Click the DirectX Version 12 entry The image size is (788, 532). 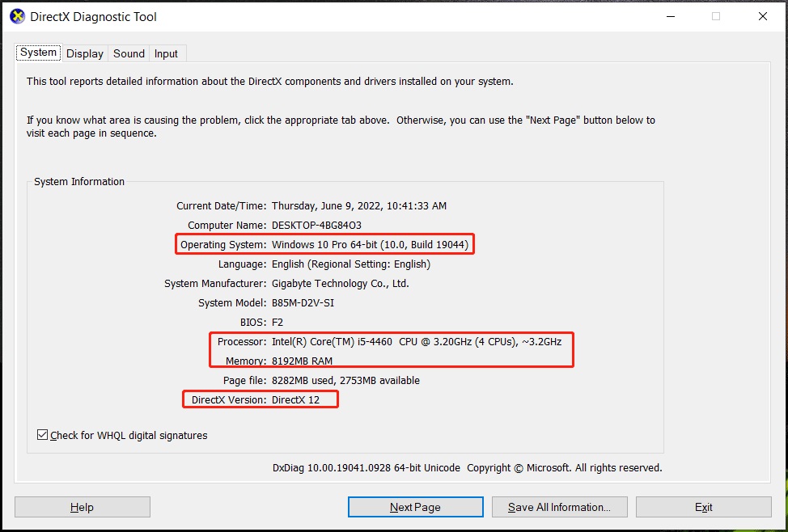pyautogui.click(x=259, y=399)
